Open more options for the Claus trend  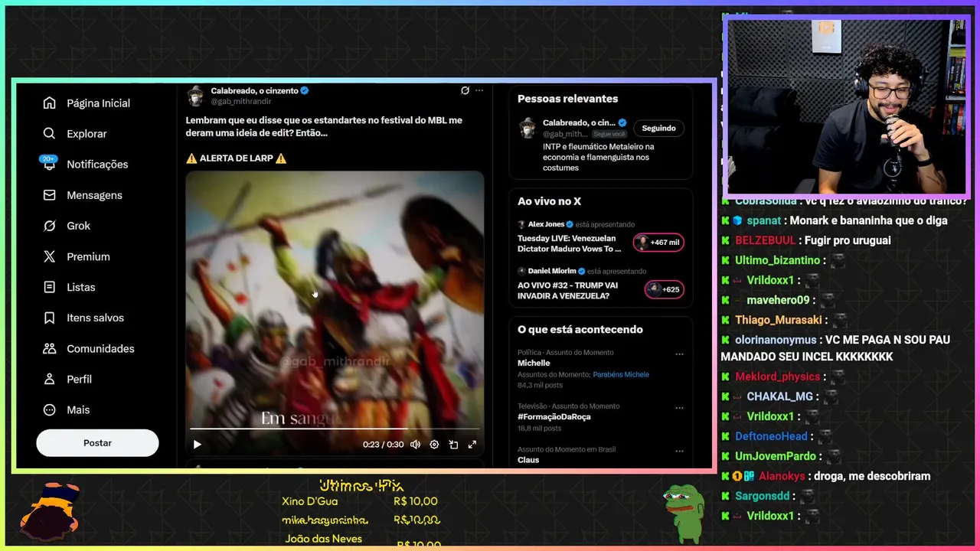point(679,452)
